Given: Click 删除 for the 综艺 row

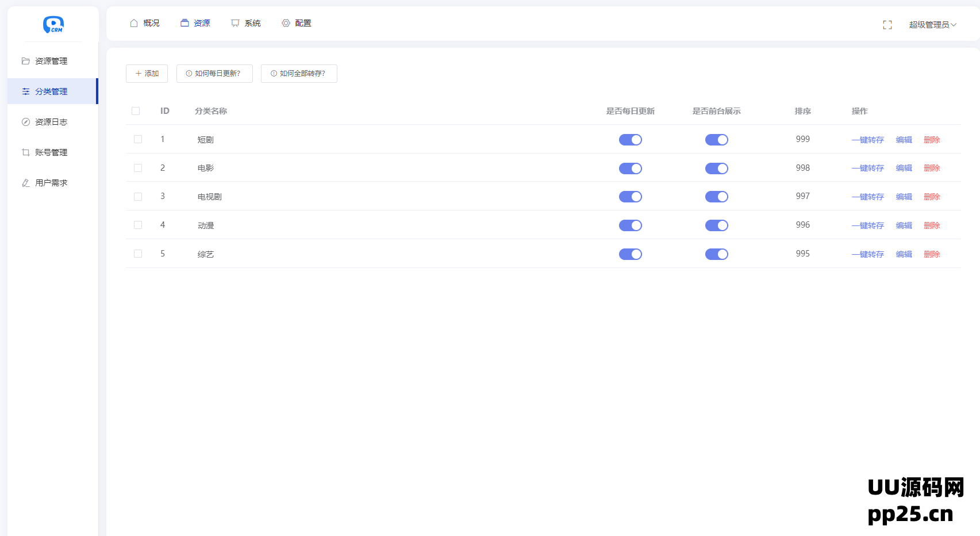Looking at the screenshot, I should pyautogui.click(x=931, y=254).
